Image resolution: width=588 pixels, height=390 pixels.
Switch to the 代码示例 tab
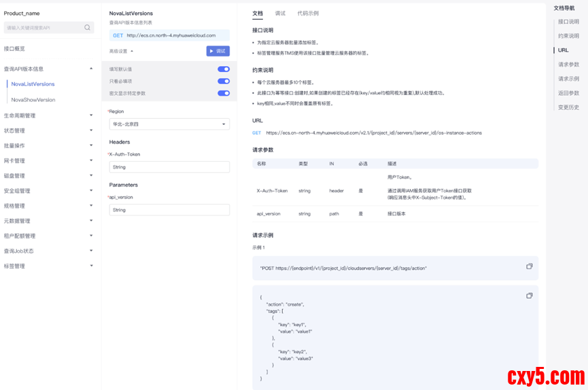click(307, 14)
